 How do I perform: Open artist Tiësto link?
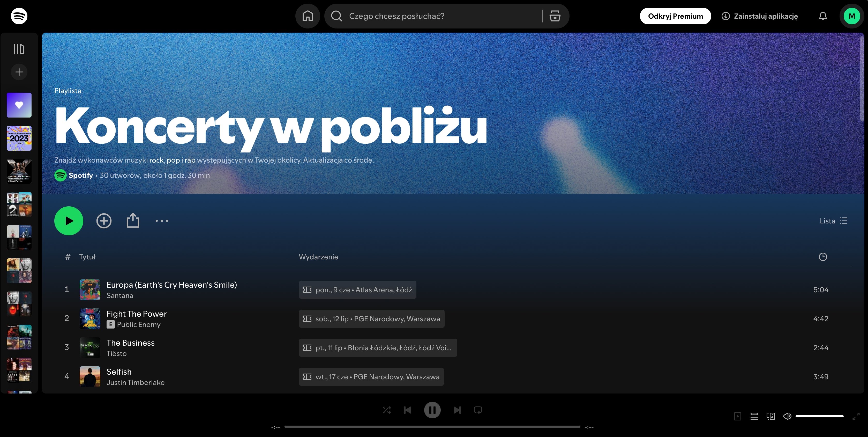(x=116, y=353)
